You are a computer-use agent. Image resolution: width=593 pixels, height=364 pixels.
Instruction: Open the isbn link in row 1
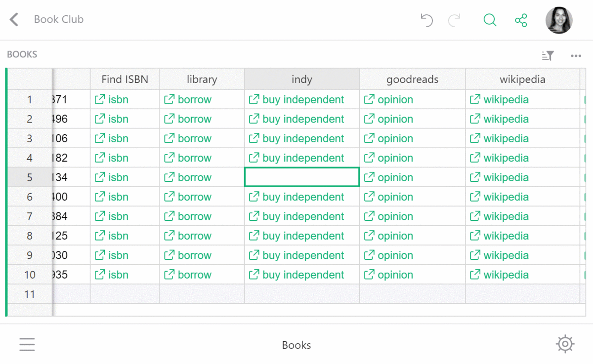click(118, 100)
